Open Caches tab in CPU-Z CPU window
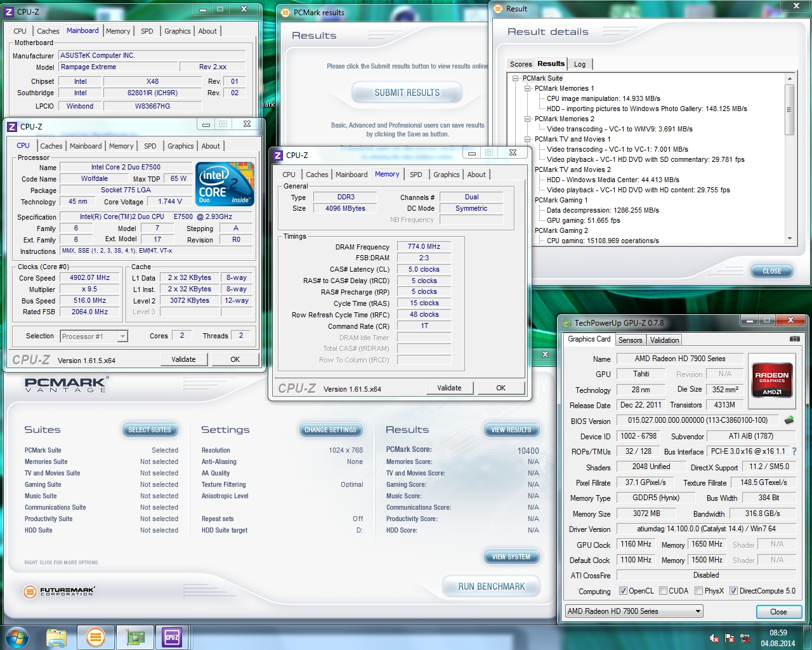The image size is (812, 650). 51,146
